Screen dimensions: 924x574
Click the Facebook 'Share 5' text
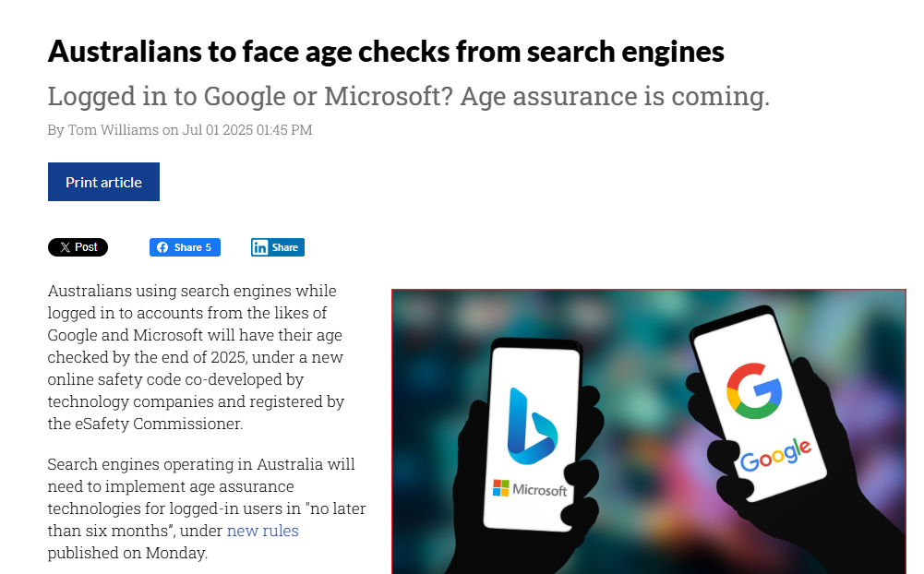tap(193, 247)
